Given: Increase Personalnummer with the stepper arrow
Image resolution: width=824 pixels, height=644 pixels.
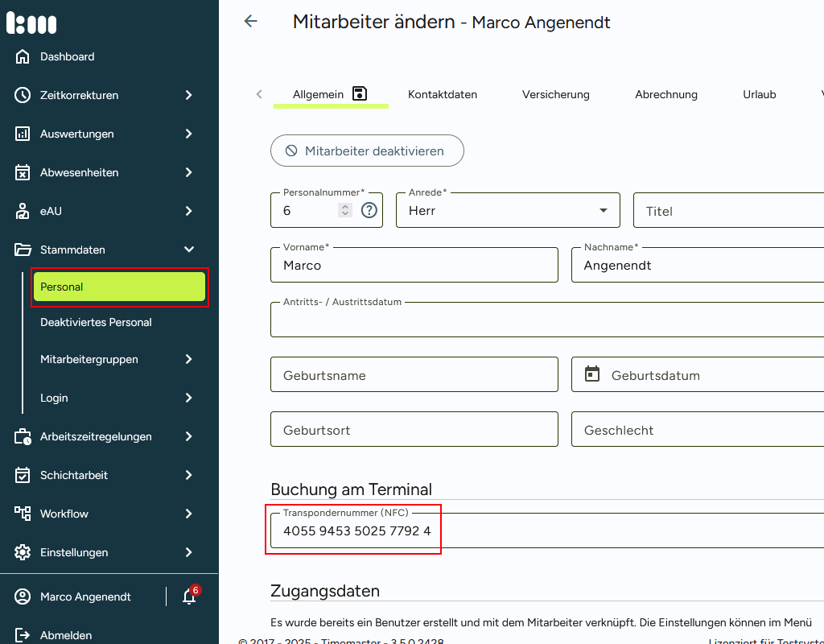Looking at the screenshot, I should [x=345, y=205].
